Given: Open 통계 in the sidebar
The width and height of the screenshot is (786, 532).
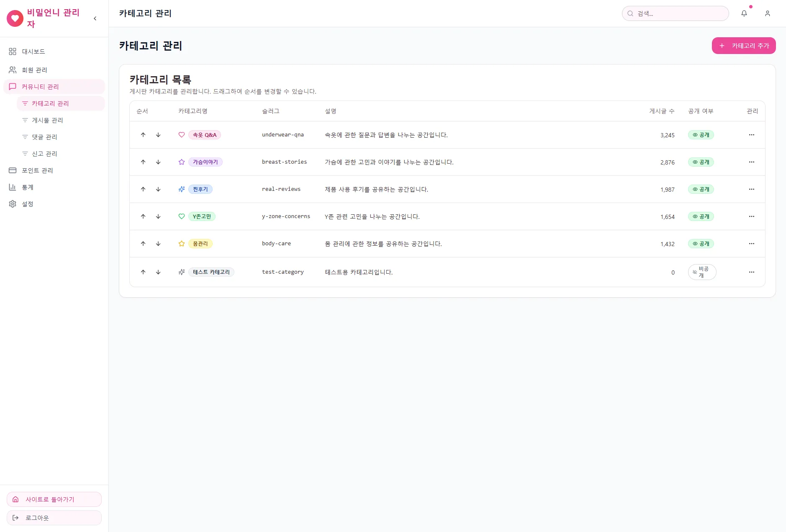Looking at the screenshot, I should [x=54, y=187].
